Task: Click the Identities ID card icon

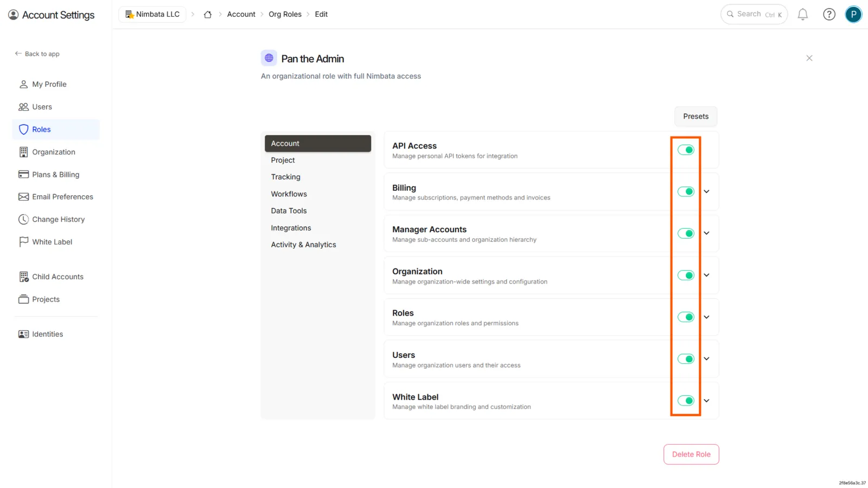Action: pos(23,335)
